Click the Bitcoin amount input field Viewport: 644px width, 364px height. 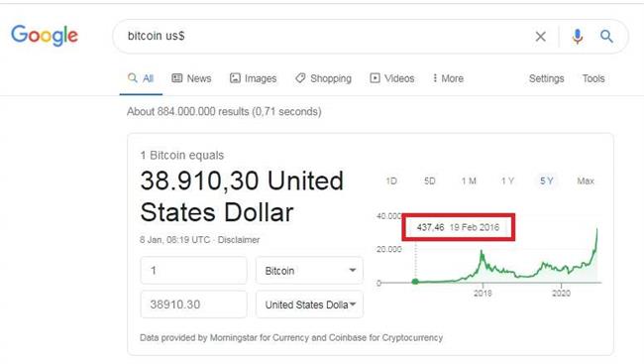pyautogui.click(x=193, y=271)
